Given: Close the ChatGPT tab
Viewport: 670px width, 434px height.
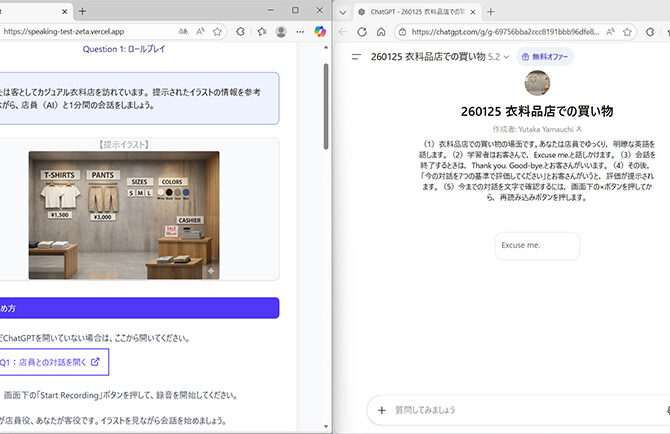Looking at the screenshot, I should 473,12.
